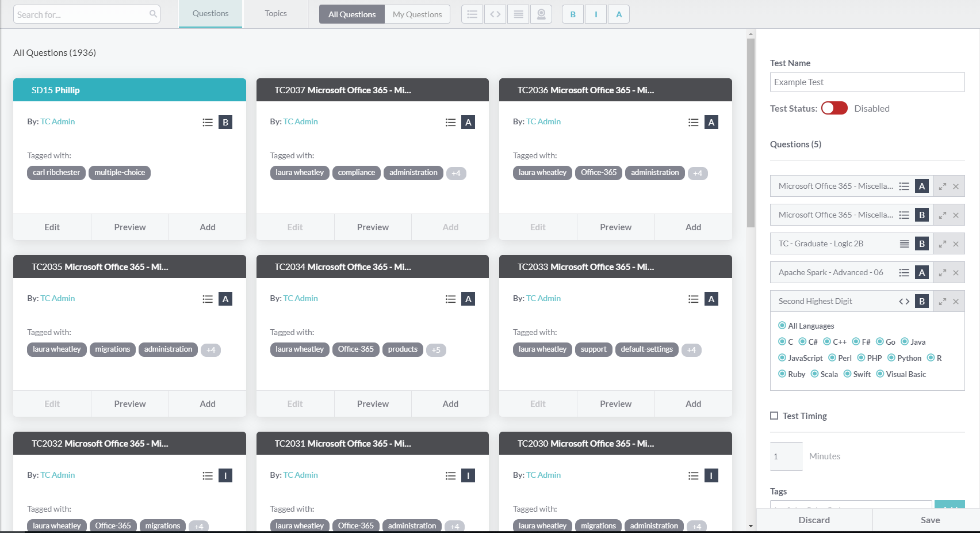Filter questions by Advanced level A
Viewport: 980px width, 533px height.
(619, 14)
